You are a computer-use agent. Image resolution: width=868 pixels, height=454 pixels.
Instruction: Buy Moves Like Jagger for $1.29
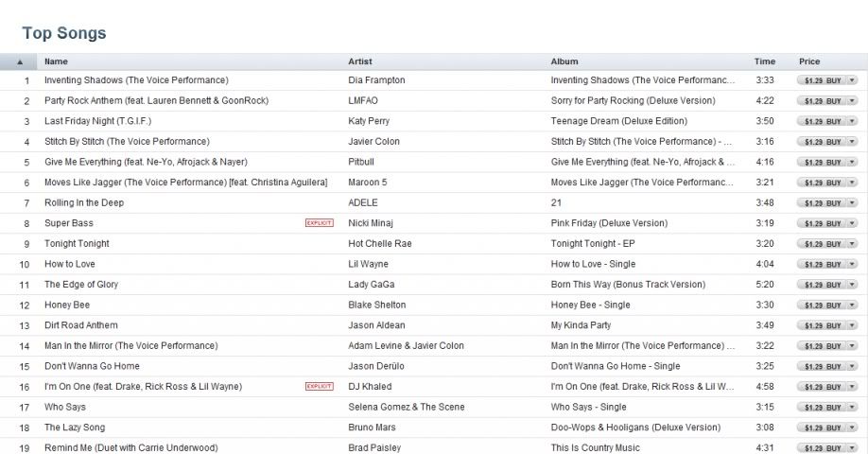(x=822, y=183)
